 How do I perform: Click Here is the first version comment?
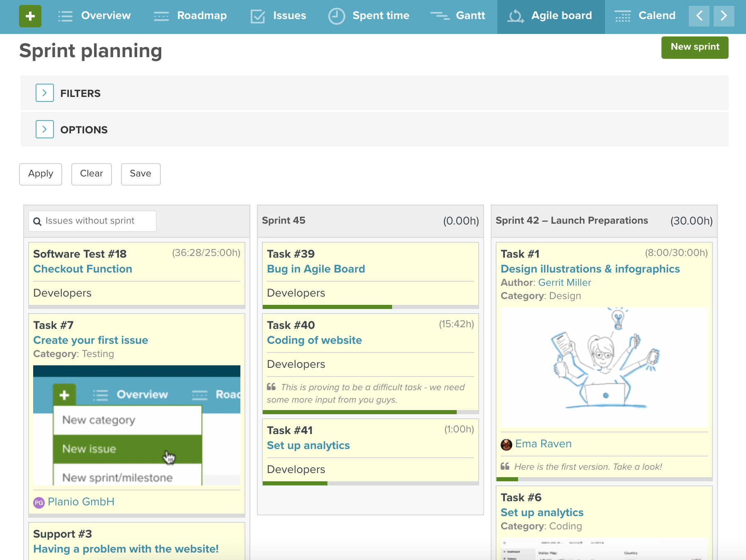(588, 467)
